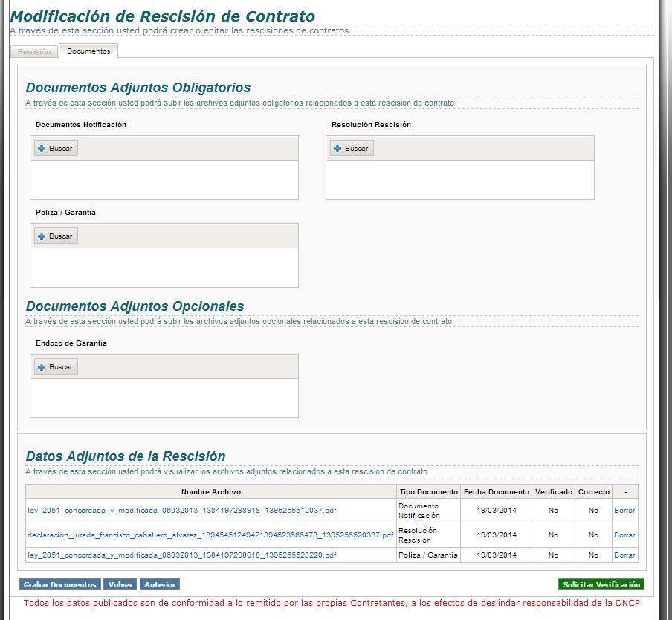Click the green Solicitar Verificación button

[601, 585]
